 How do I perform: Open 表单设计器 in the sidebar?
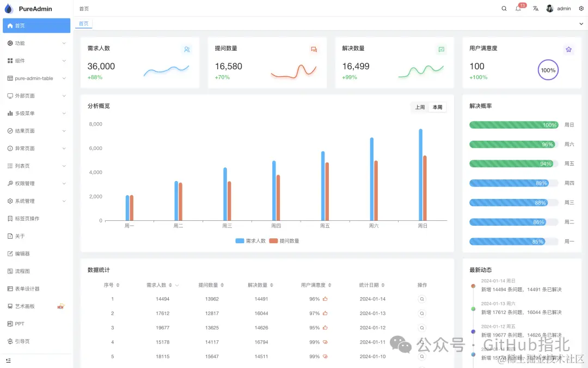pyautogui.click(x=36, y=289)
